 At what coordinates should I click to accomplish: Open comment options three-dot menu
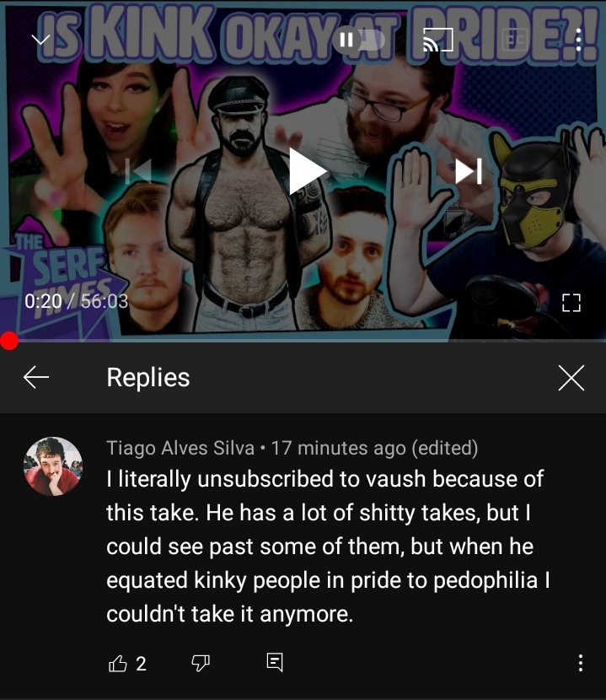coord(580,663)
